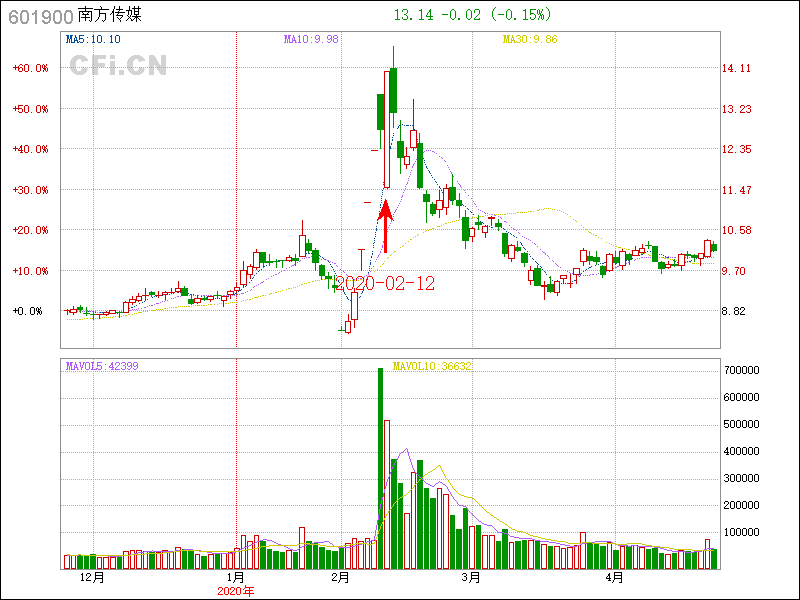Click the +60.0% percentage axis label
This screenshot has width=800, height=600.
pos(30,68)
